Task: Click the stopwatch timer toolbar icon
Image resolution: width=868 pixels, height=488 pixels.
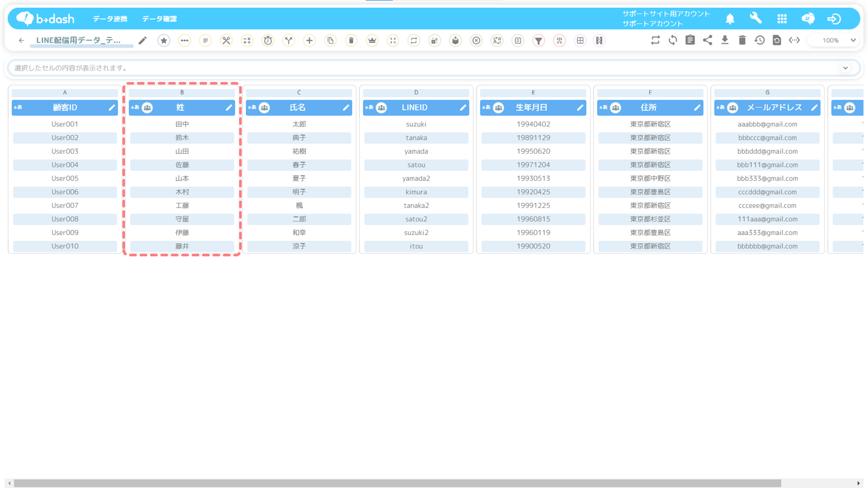Action: [268, 40]
